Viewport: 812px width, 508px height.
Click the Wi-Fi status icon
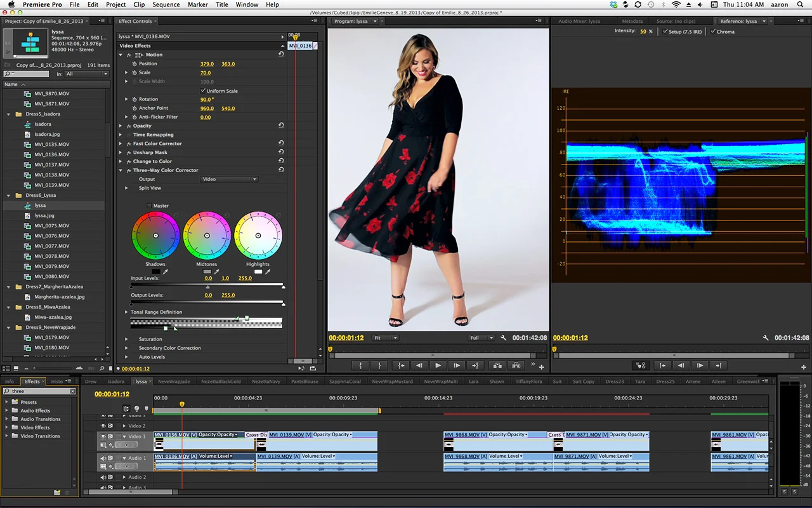tap(676, 4)
